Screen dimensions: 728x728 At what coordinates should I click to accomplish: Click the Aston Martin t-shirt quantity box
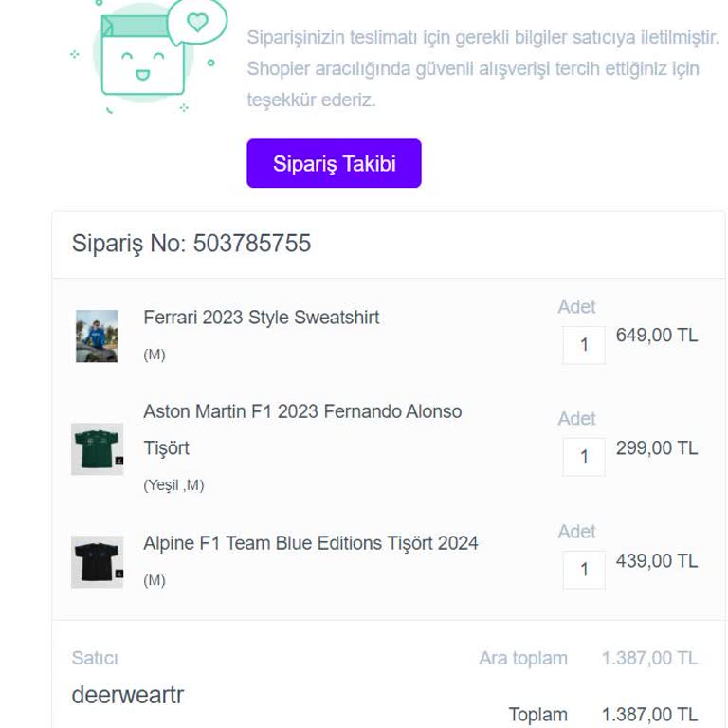tap(583, 456)
